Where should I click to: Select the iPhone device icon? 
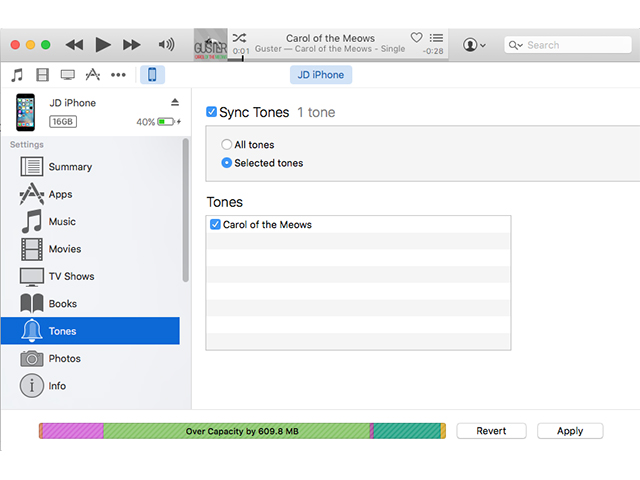click(152, 75)
